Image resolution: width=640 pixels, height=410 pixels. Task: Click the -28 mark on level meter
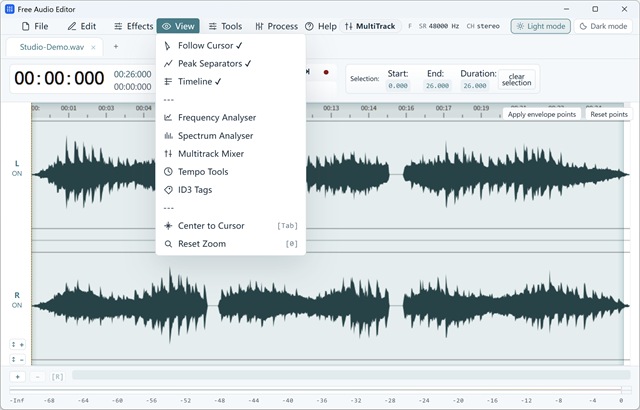[390, 401]
